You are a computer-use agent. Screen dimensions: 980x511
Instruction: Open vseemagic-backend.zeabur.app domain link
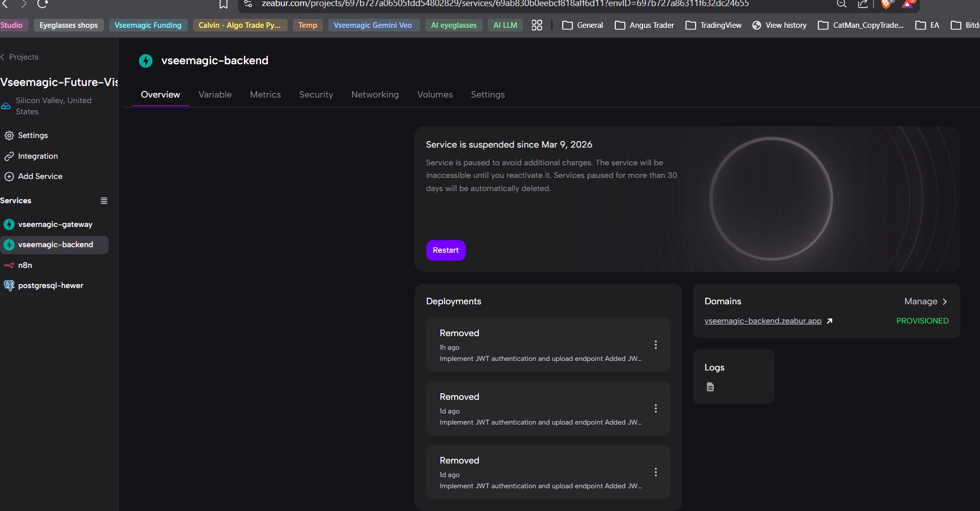pos(763,321)
